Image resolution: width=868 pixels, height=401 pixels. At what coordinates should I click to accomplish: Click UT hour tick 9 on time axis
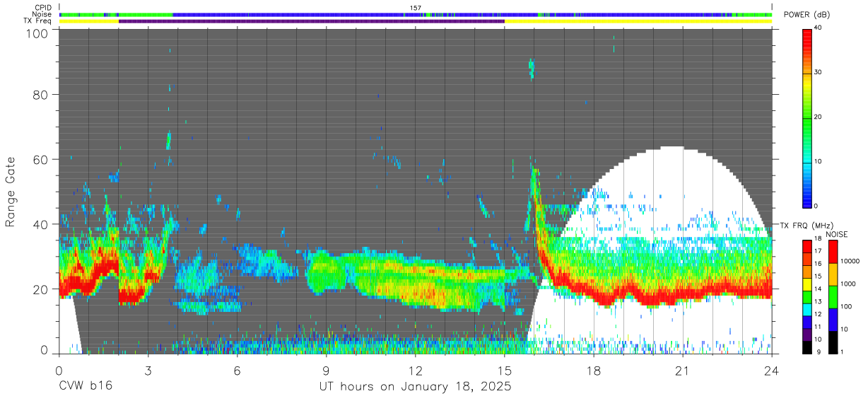pyautogui.click(x=326, y=369)
